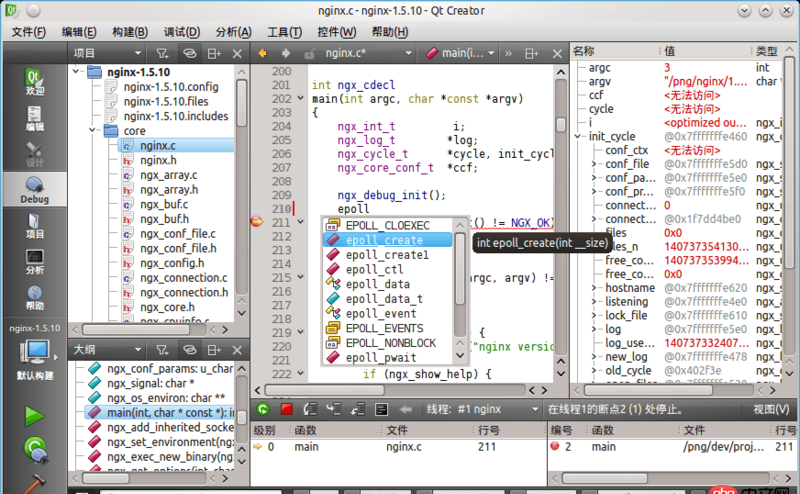Toggle link-with-editor sync icon in the project panel

(x=188, y=53)
